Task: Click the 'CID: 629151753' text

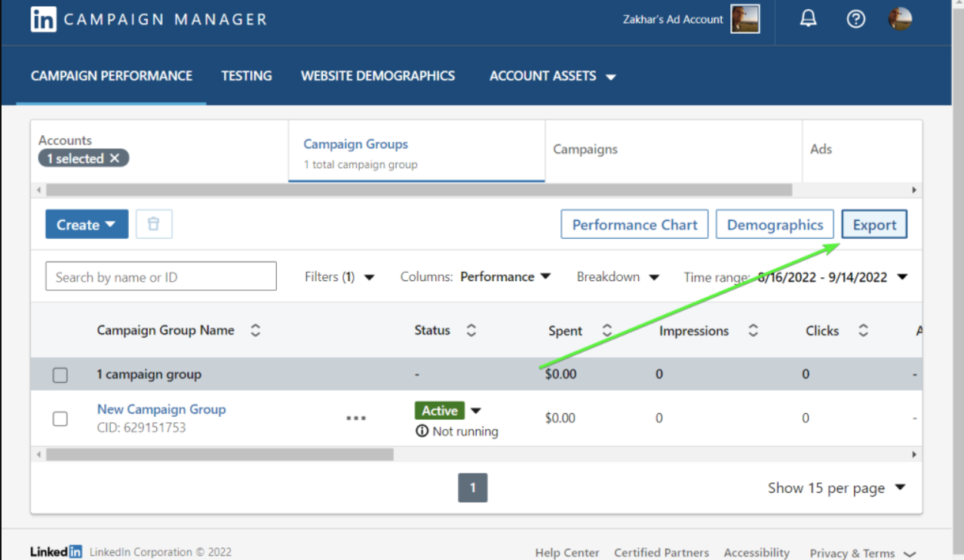Action: click(141, 427)
